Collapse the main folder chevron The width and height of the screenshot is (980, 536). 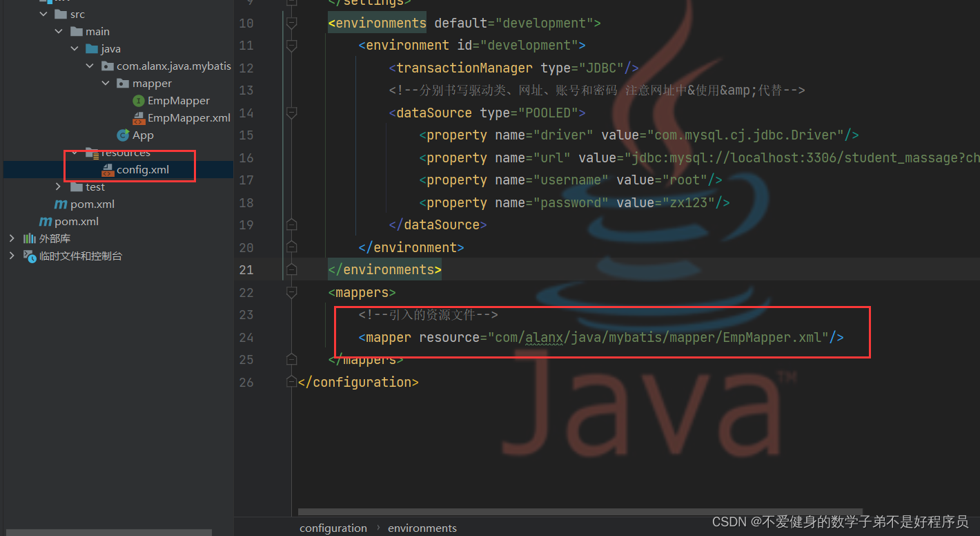59,32
